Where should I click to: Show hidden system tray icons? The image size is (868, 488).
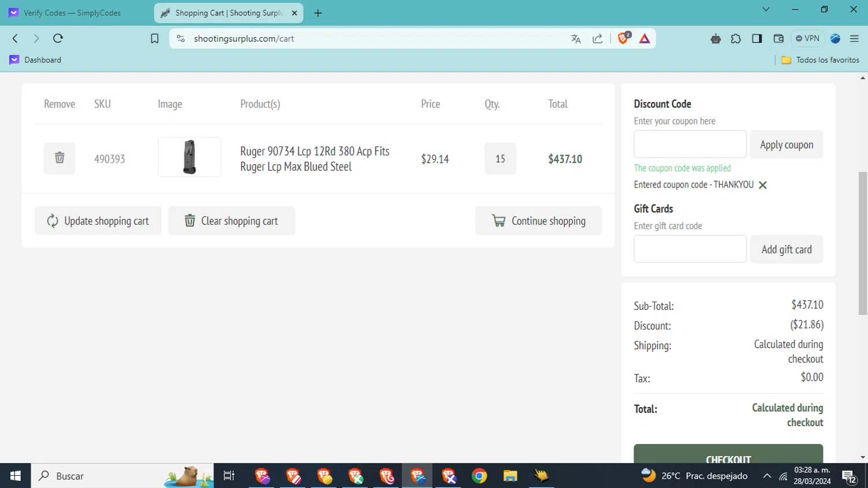(x=767, y=476)
